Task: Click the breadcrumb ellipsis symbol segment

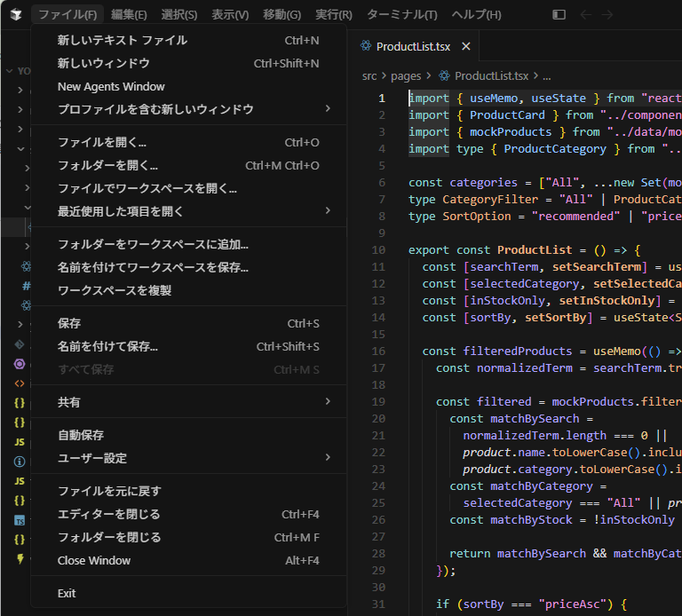Action: (x=547, y=76)
